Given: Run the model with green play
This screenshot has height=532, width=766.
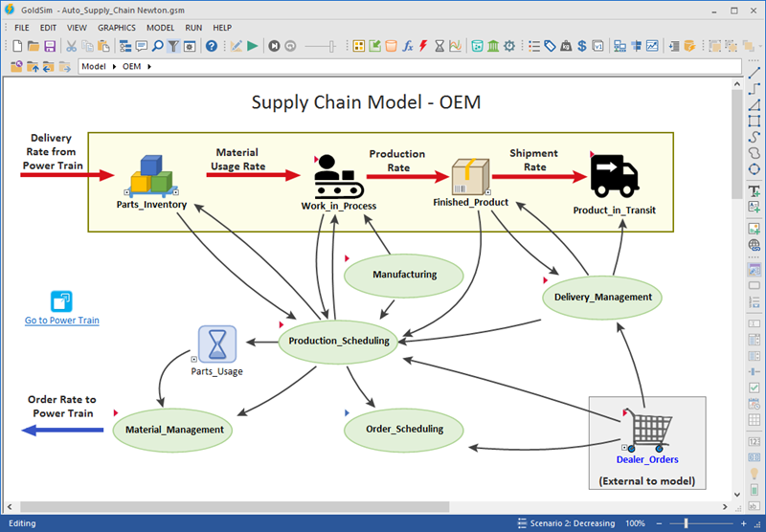Looking at the screenshot, I should 253,46.
